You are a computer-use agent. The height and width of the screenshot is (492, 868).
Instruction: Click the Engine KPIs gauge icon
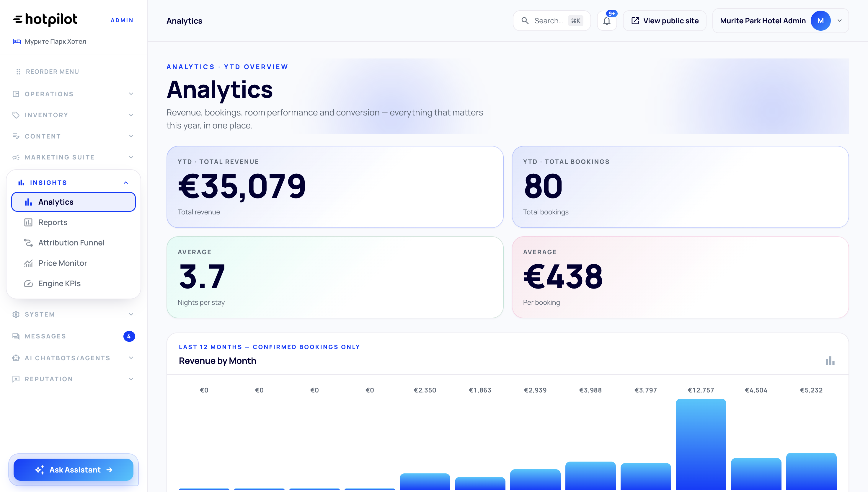(x=28, y=284)
